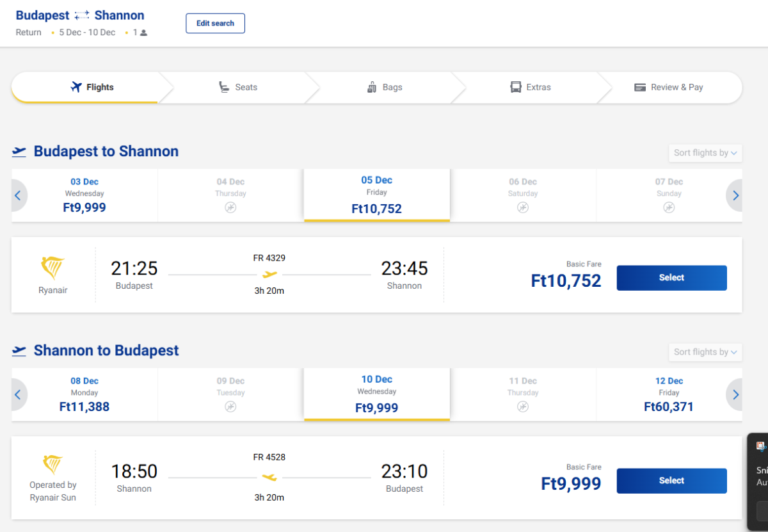Select the Ft10,752 outbound Basic Fare

pos(671,278)
